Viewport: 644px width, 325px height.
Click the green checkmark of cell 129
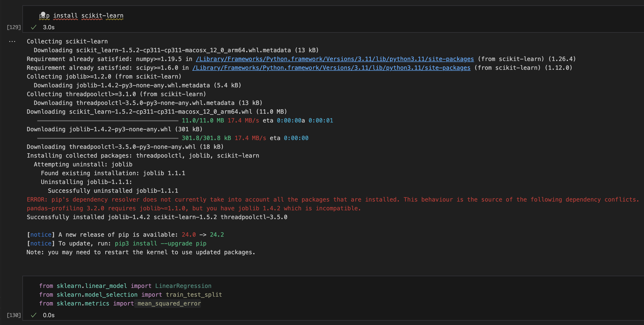pos(33,27)
